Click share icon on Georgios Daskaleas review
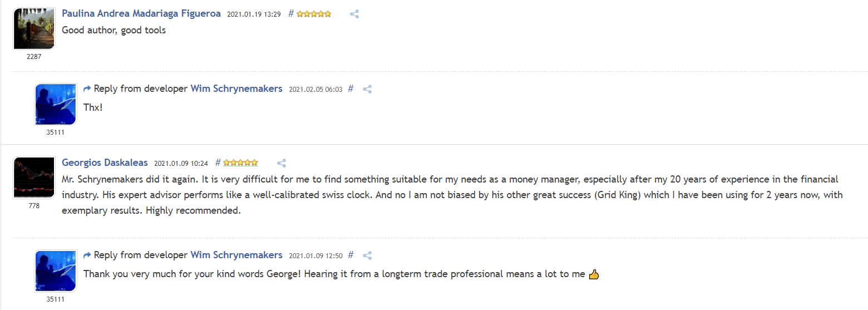868x310 pixels. (x=282, y=163)
